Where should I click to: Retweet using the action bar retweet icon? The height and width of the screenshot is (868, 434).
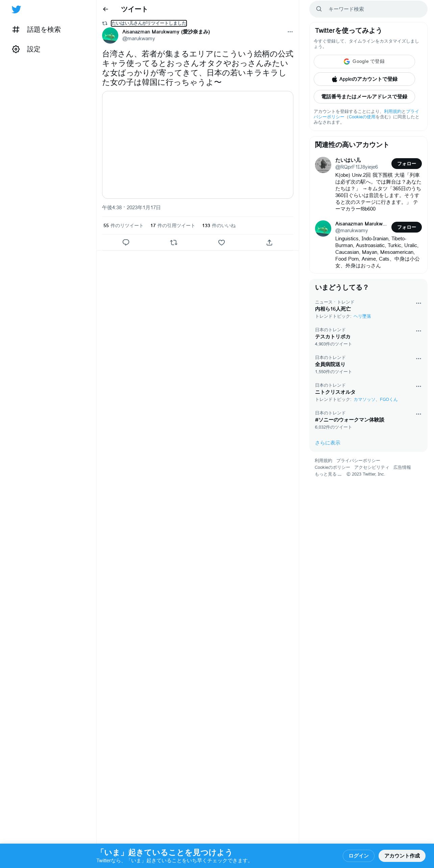click(174, 242)
